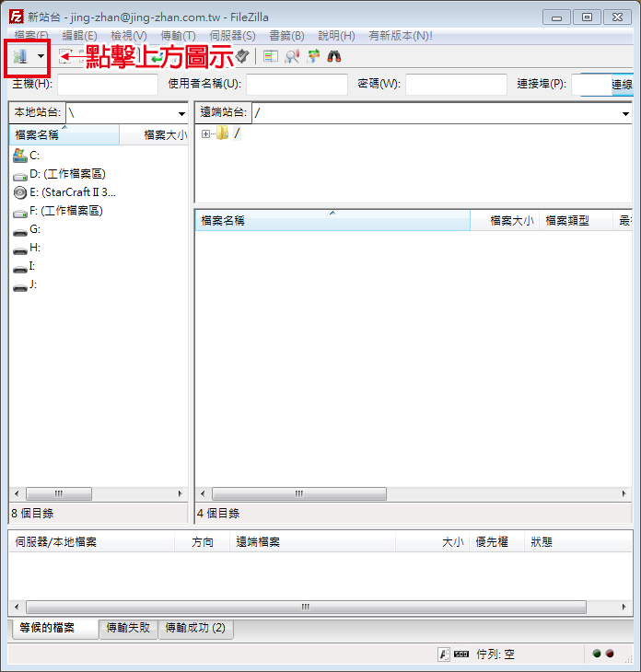Select the G: drive
This screenshot has width=641, height=672.
pos(27,230)
